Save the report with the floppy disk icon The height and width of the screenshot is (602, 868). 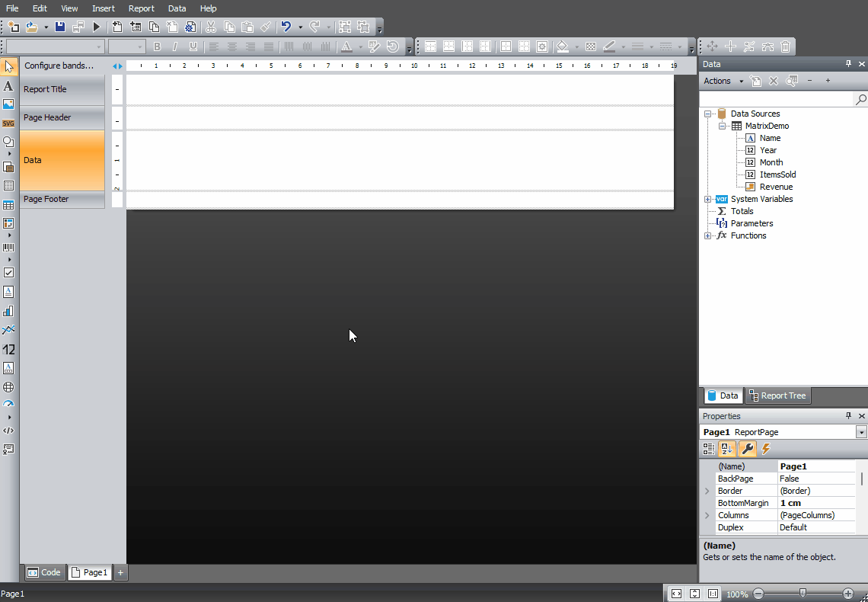pyautogui.click(x=60, y=27)
